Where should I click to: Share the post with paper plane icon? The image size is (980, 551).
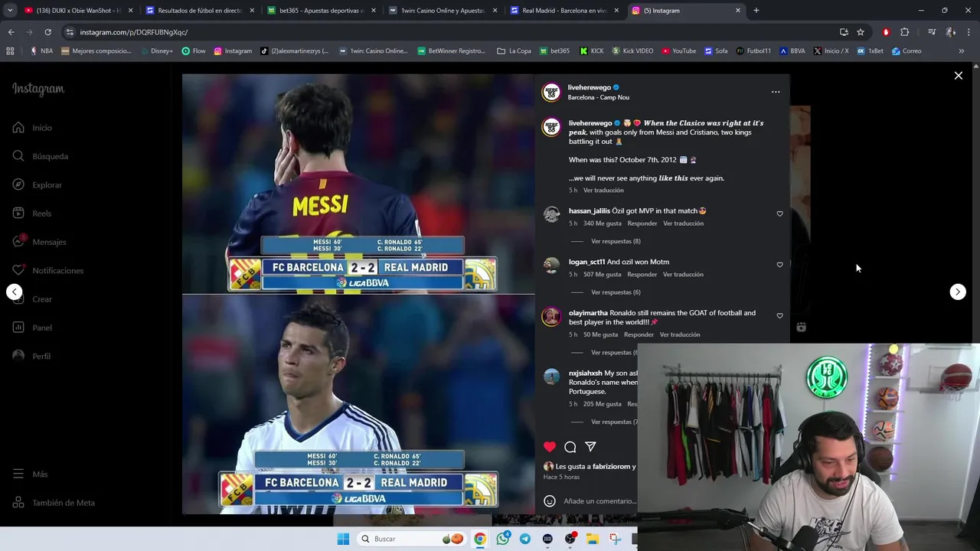590,447
